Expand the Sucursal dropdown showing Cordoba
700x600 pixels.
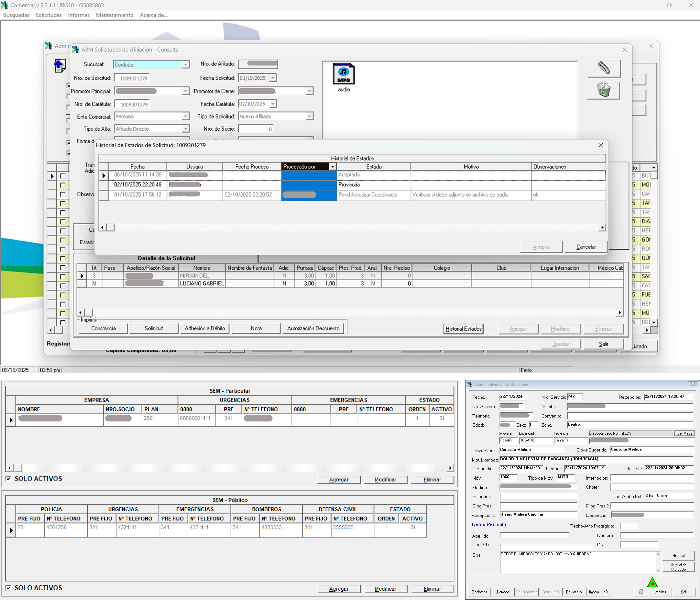tap(185, 65)
